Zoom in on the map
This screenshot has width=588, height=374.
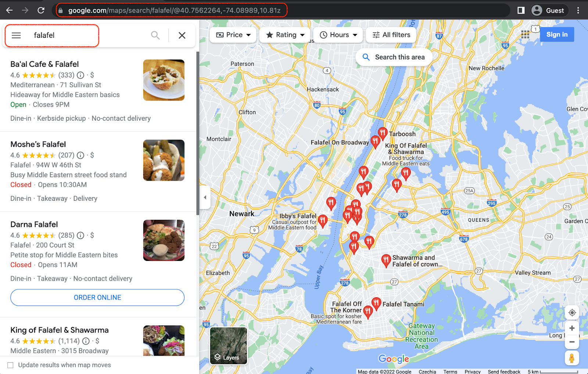tap(572, 328)
